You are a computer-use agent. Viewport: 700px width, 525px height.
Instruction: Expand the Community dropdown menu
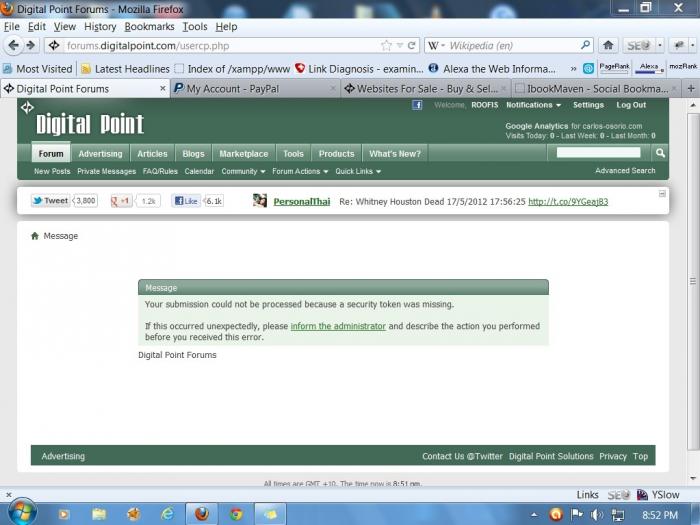click(x=243, y=171)
